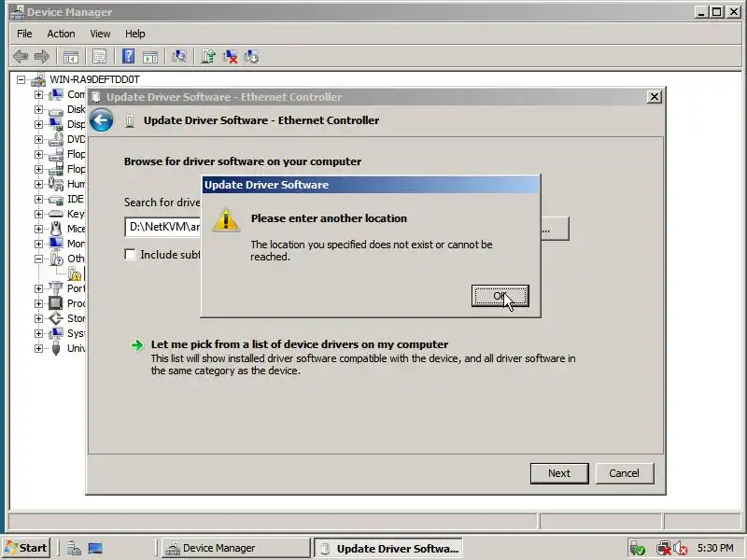Expand the IDE ATA/ATAPI controllers node
This screenshot has height=560, width=747.
[x=38, y=199]
